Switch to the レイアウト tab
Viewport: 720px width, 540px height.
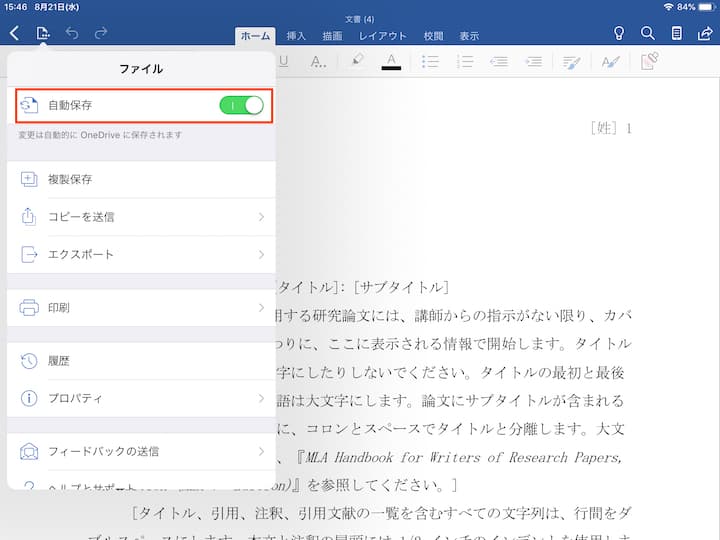(x=382, y=36)
